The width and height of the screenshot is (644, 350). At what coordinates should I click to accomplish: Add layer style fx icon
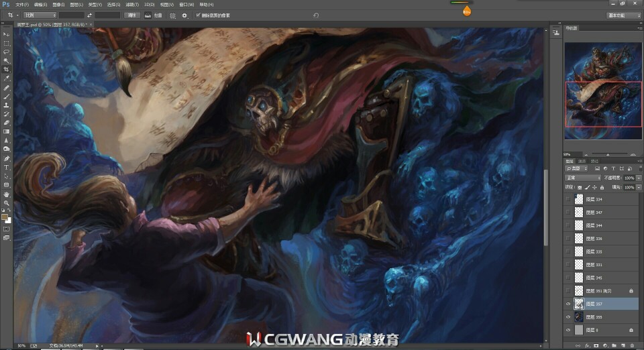(587, 346)
